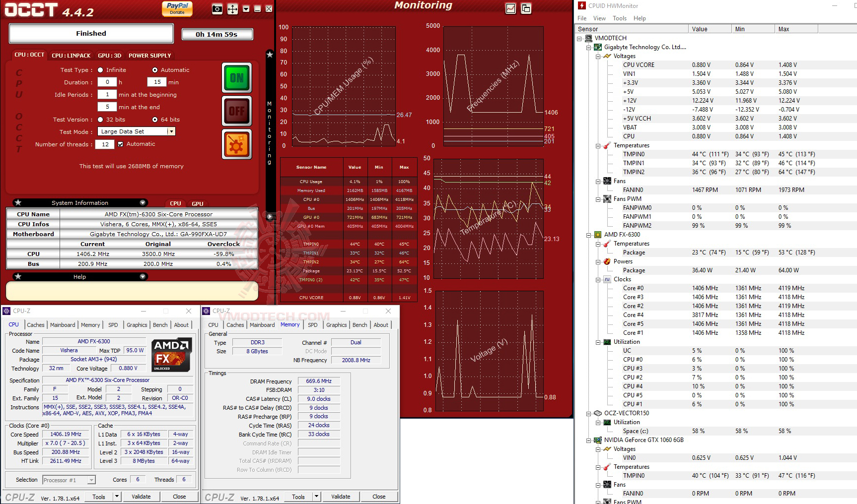857x504 pixels.
Task: Click the Temperatures thermometer icon under AMD FX-6300
Action: click(x=607, y=244)
